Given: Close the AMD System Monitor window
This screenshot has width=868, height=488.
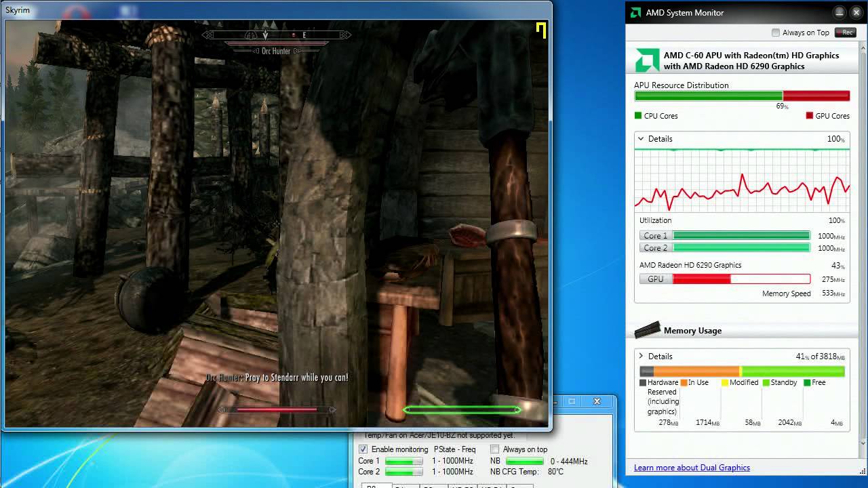Looking at the screenshot, I should click(x=856, y=12).
